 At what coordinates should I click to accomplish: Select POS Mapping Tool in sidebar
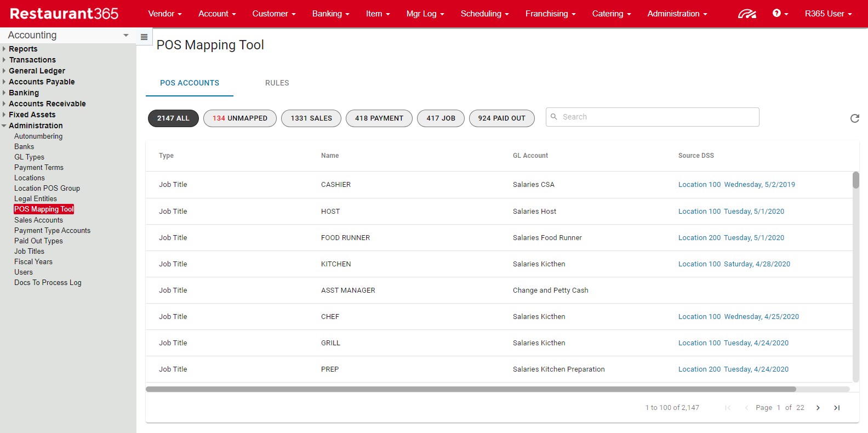(x=44, y=209)
